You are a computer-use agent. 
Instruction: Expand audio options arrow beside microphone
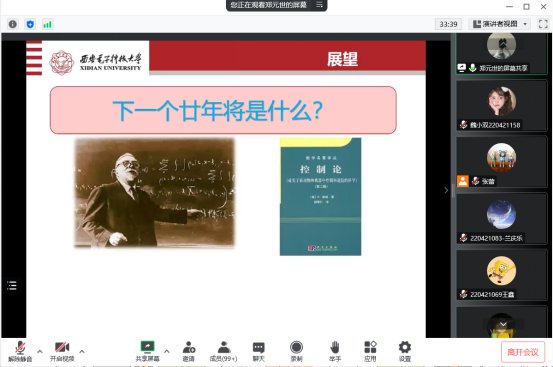coord(40,351)
